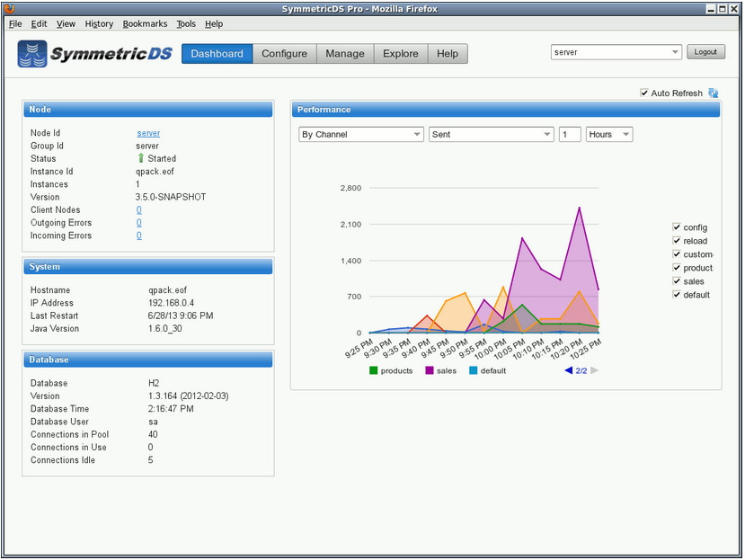The image size is (745, 560).
Task: Click the Last Restart value 6/28/13 9:06 PM
Action: 181,316
